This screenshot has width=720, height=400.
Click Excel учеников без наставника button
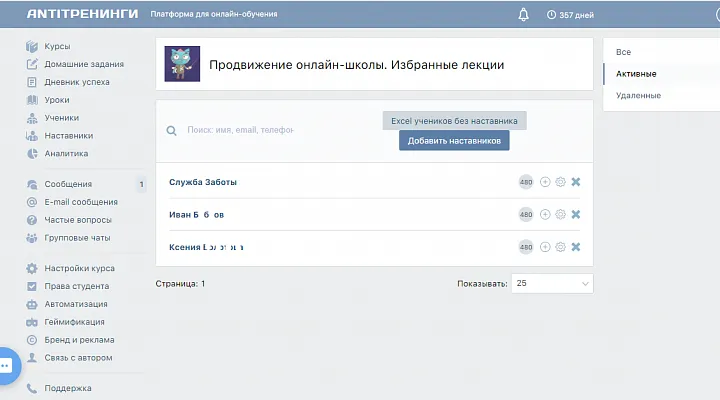coord(454,121)
